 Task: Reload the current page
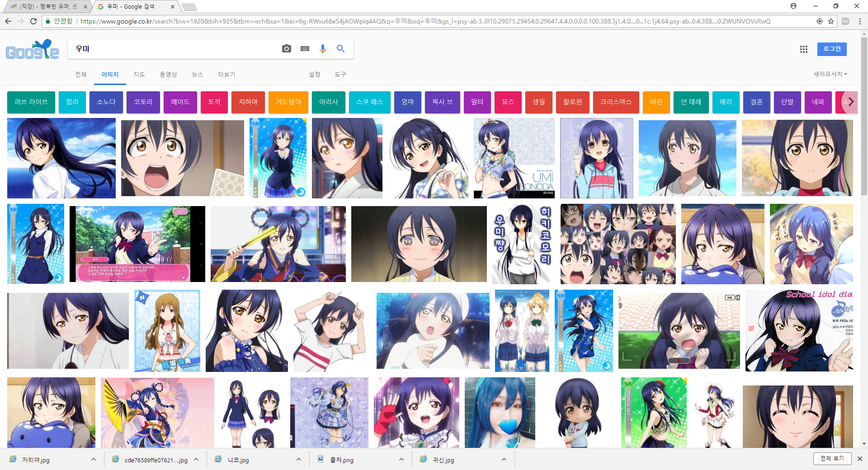pyautogui.click(x=33, y=21)
